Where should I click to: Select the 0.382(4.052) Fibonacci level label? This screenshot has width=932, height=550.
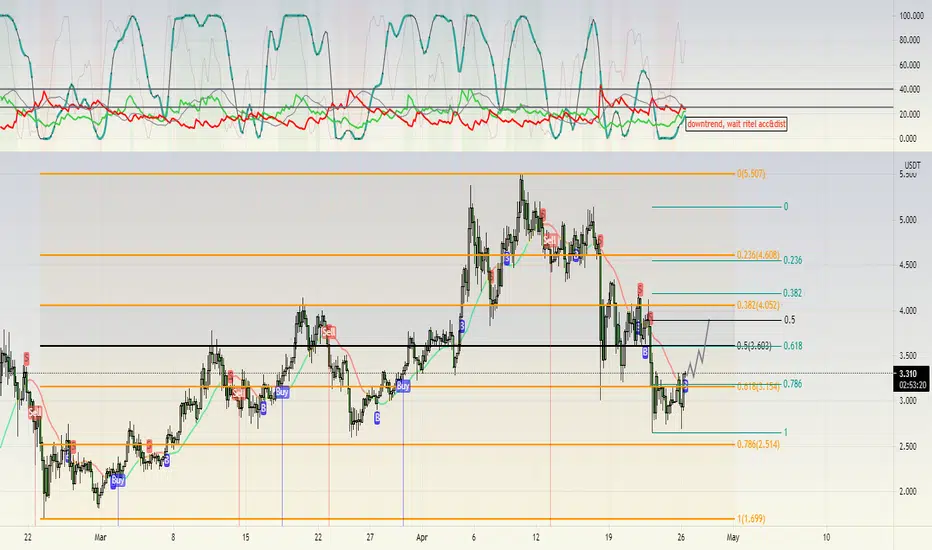758,305
